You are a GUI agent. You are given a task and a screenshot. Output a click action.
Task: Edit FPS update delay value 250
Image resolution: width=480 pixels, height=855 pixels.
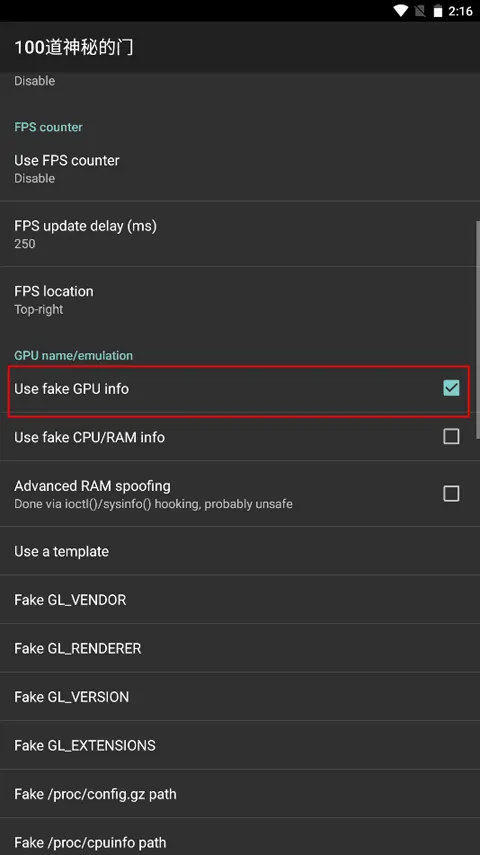[240, 234]
